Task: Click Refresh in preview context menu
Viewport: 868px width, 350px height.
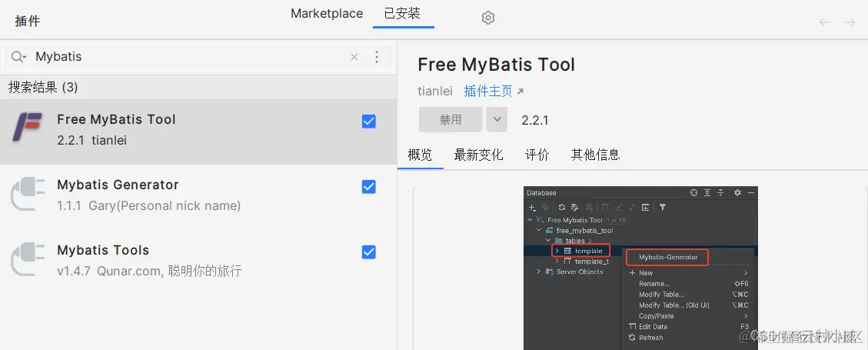Action: coord(650,337)
